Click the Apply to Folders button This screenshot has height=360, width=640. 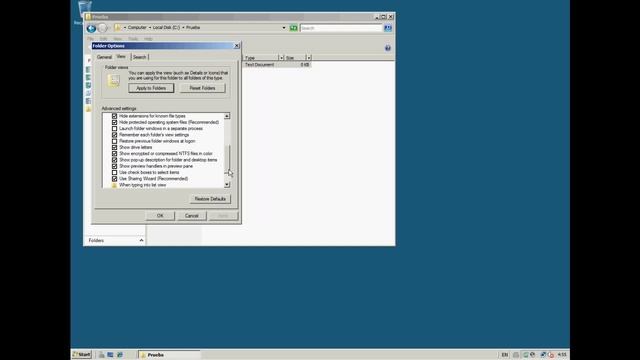point(151,88)
